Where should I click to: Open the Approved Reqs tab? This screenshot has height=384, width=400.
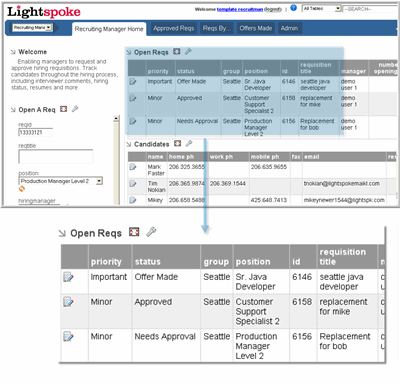click(x=174, y=28)
